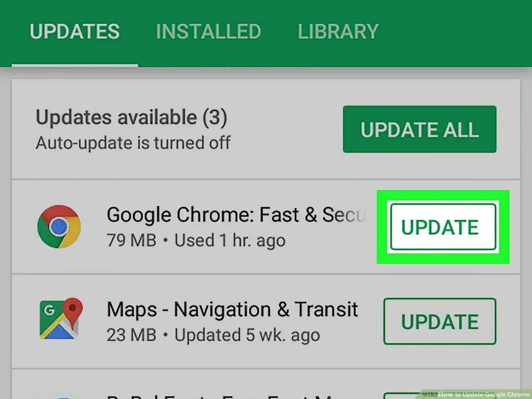Tap the 23 MB Updated 5 wk. ago line
This screenshot has width=532, height=399.
[x=213, y=335]
